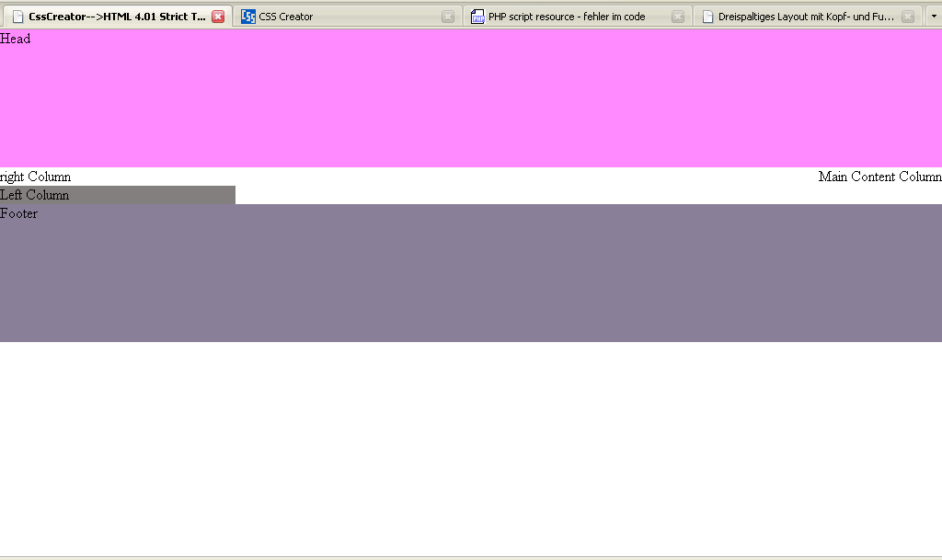Click the Head text label

pyautogui.click(x=16, y=39)
